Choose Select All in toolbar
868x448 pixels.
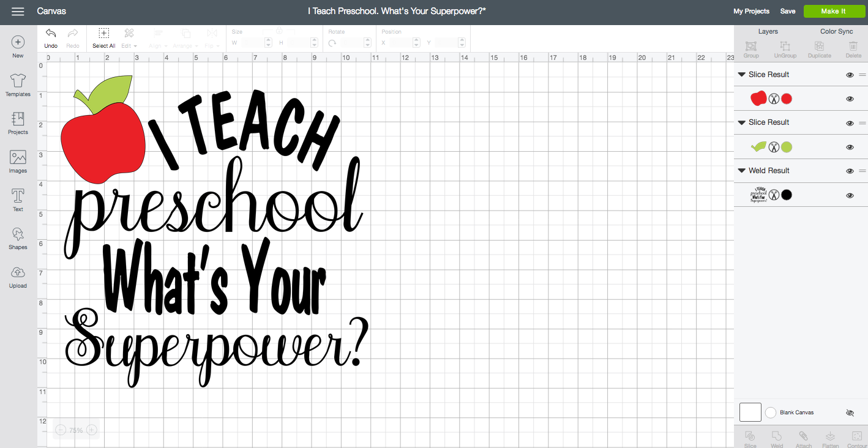pyautogui.click(x=104, y=38)
